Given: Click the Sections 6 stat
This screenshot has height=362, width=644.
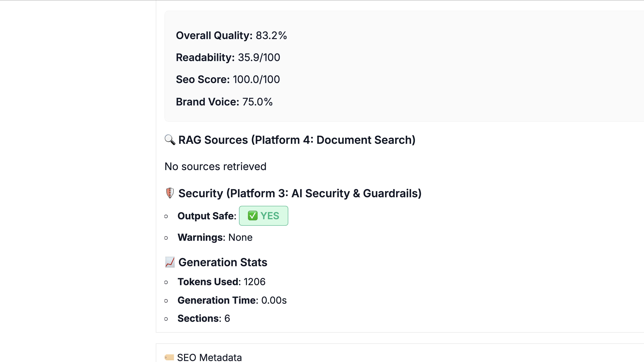Looking at the screenshot, I should pyautogui.click(x=204, y=318).
